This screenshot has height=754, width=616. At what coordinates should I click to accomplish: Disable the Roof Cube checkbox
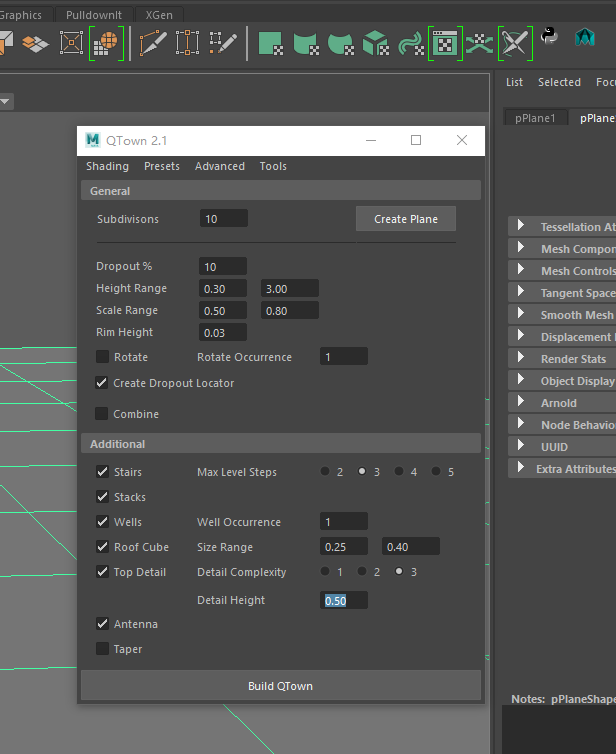[102, 546]
